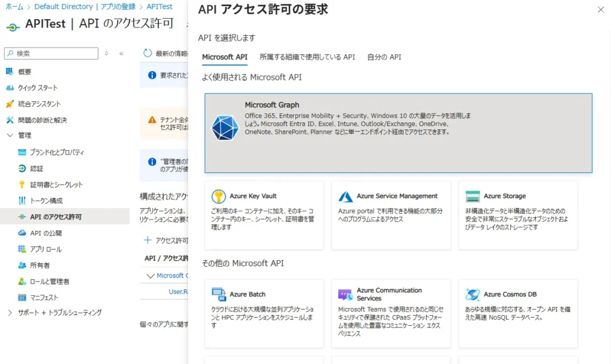Select the Azure Batch card
Image resolution: width=611 pixels, height=364 pixels.
(264, 313)
